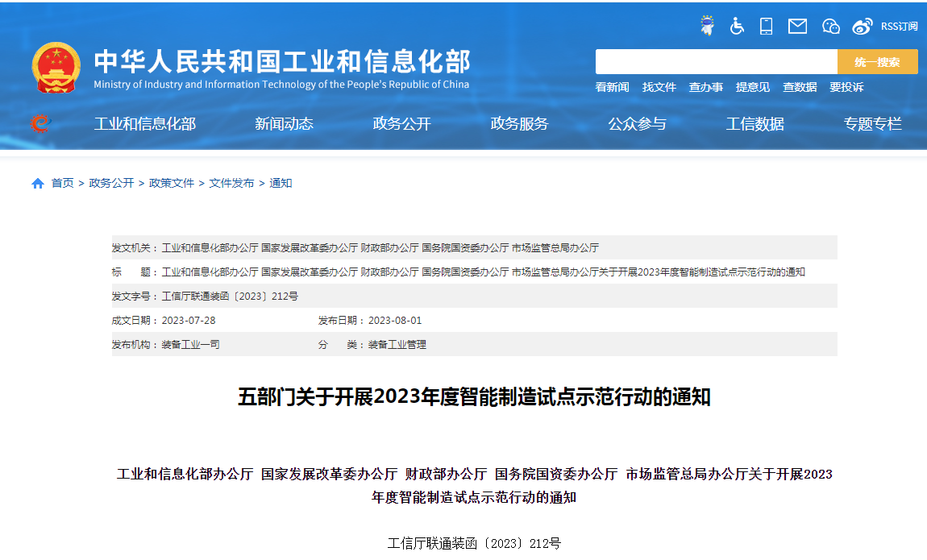Open the 专题专栏 navigation menu
The height and width of the screenshot is (560, 927).
pos(872,124)
